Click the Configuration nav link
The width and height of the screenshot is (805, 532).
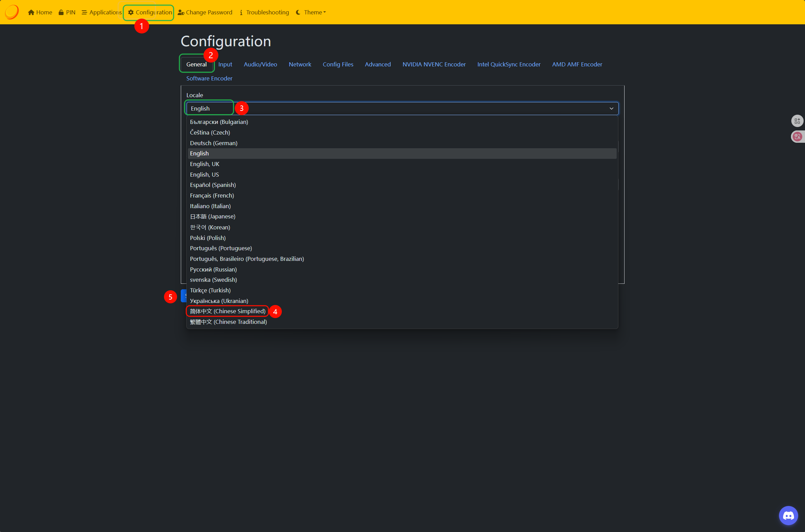(x=150, y=12)
